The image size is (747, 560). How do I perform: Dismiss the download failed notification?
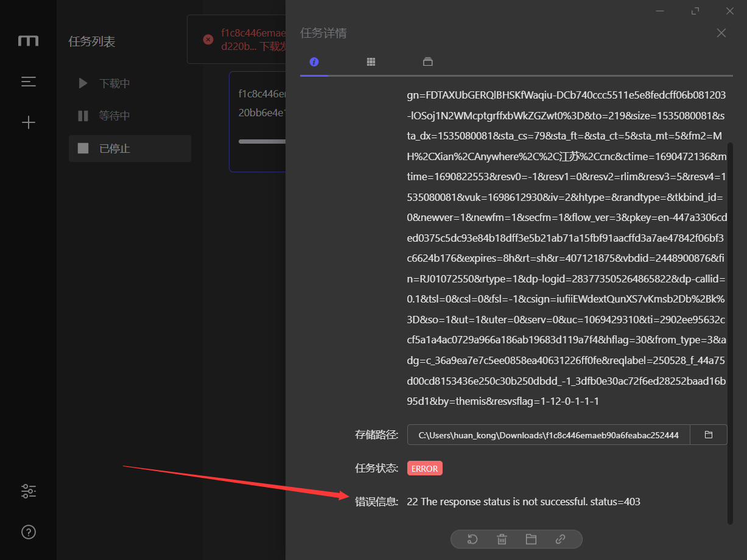208,39
